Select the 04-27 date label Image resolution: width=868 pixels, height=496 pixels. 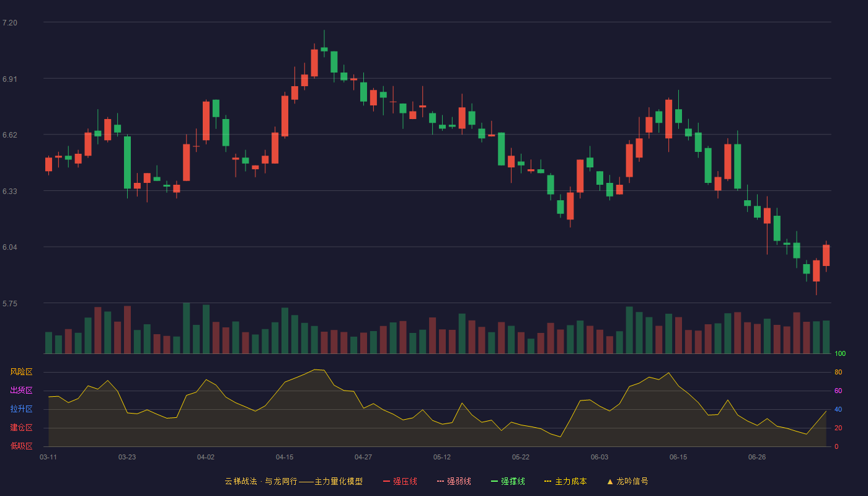(x=363, y=457)
